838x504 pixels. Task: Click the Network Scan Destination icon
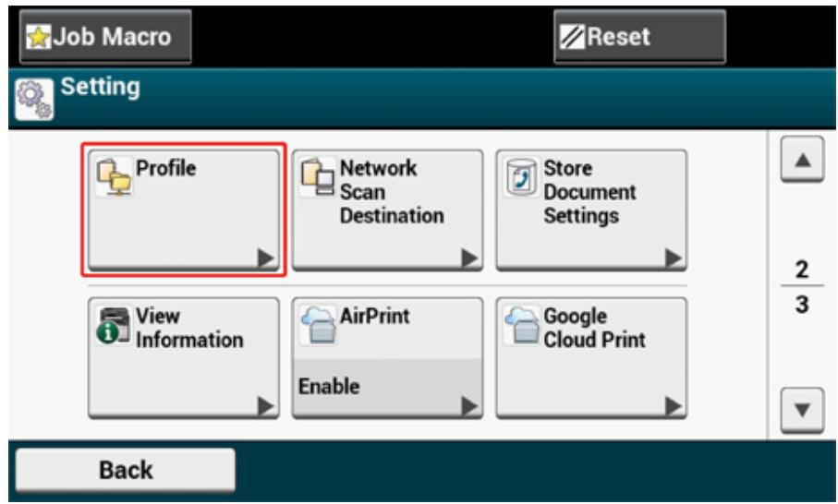[318, 176]
